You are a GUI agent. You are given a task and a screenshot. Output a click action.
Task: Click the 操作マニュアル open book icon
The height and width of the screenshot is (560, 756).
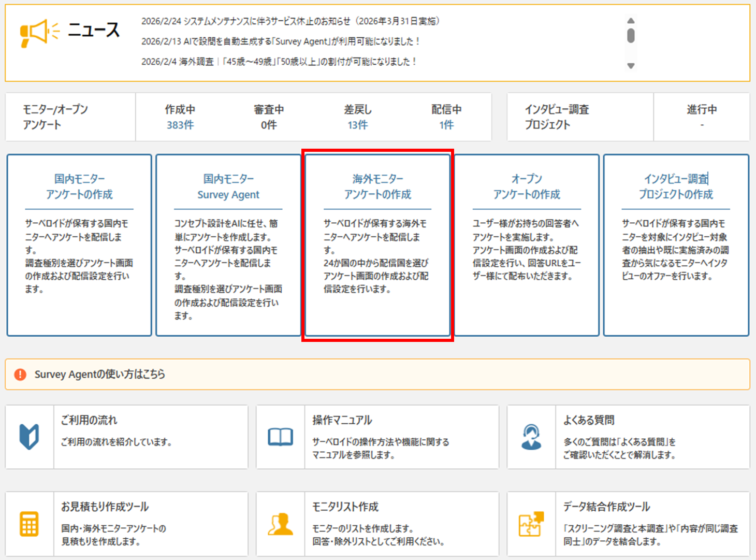pos(280,437)
